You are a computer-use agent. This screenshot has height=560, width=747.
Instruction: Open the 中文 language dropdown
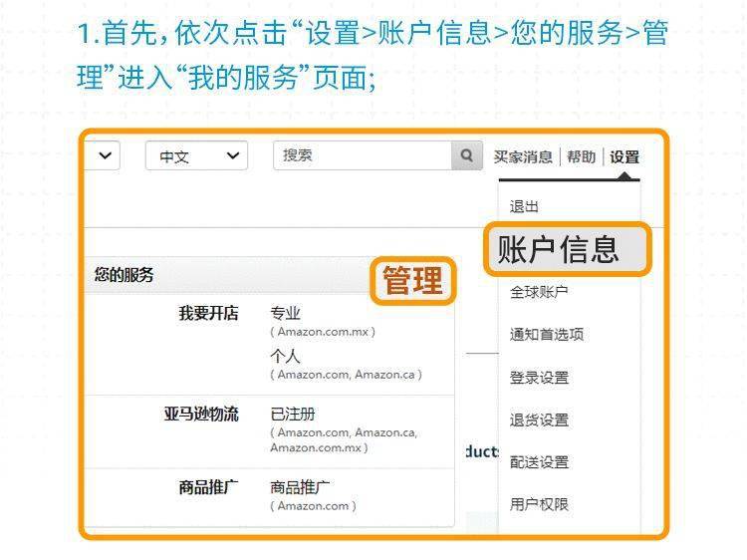[196, 156]
